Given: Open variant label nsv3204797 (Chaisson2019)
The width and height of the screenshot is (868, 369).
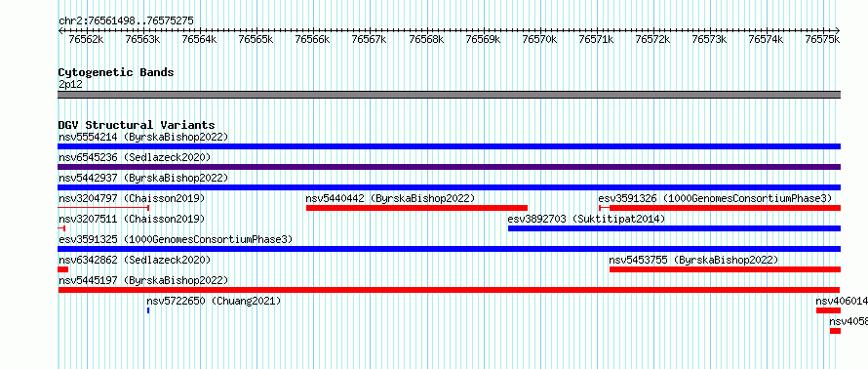Looking at the screenshot, I should click(132, 198).
